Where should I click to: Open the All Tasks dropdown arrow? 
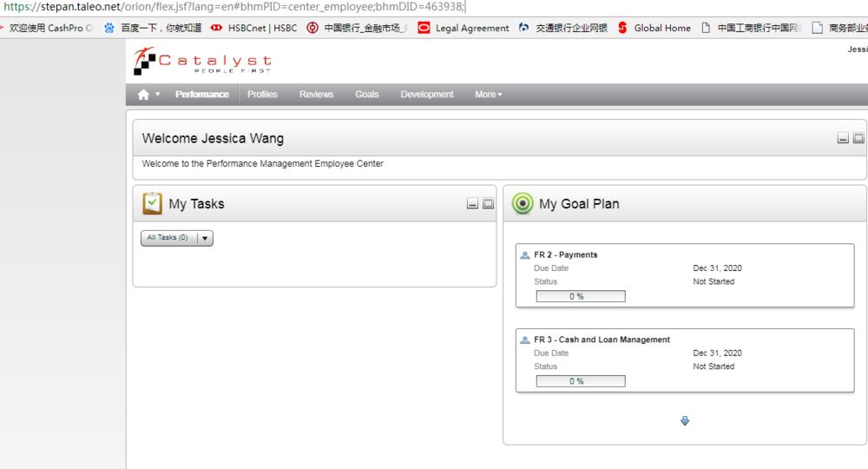point(205,238)
